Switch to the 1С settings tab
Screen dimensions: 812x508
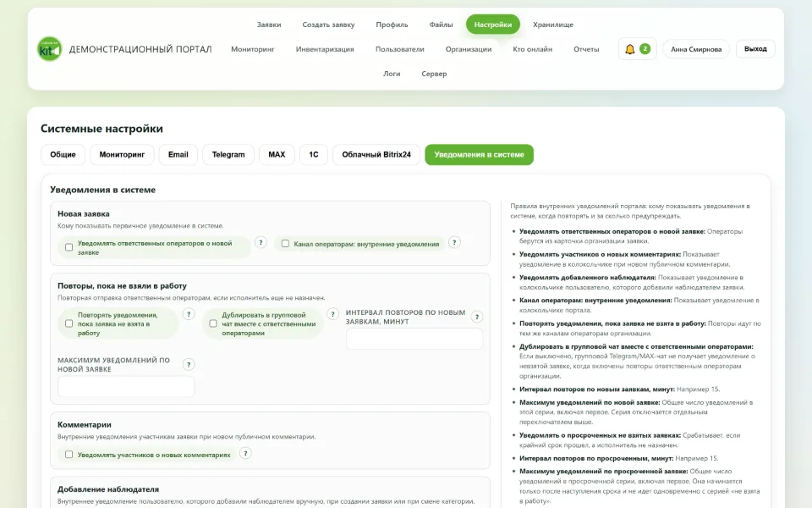coord(314,154)
